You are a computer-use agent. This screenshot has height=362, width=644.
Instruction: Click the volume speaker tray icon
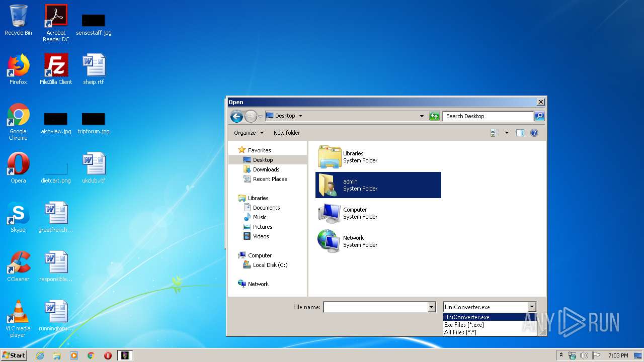click(x=584, y=355)
